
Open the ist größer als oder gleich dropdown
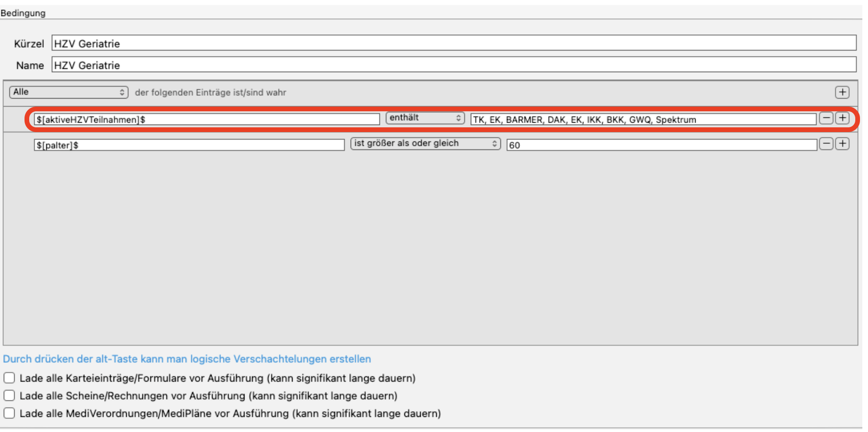point(426,143)
